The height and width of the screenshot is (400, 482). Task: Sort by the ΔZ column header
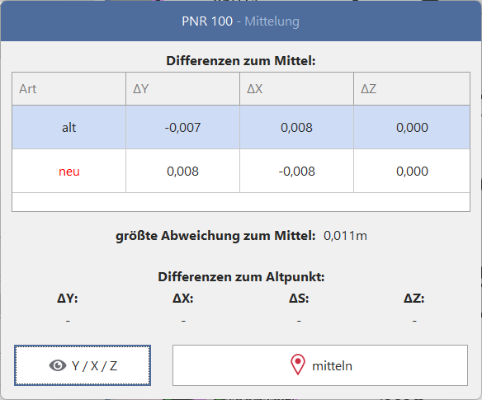pyautogui.click(x=412, y=89)
